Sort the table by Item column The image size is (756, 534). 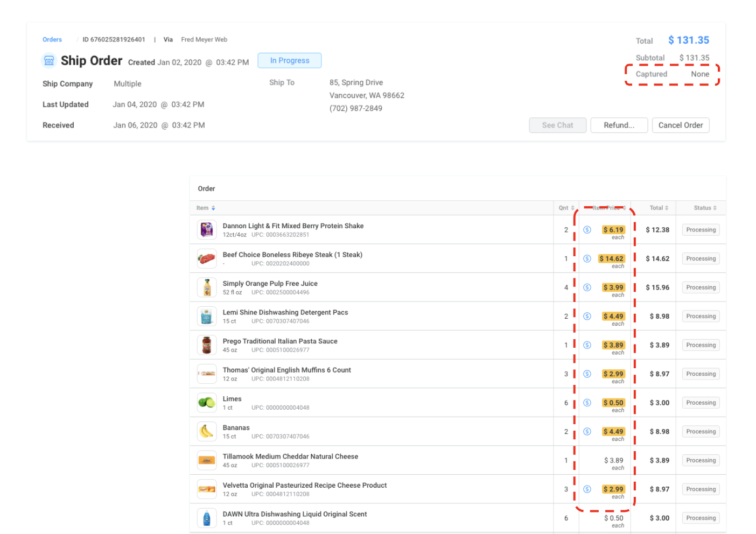(x=206, y=208)
